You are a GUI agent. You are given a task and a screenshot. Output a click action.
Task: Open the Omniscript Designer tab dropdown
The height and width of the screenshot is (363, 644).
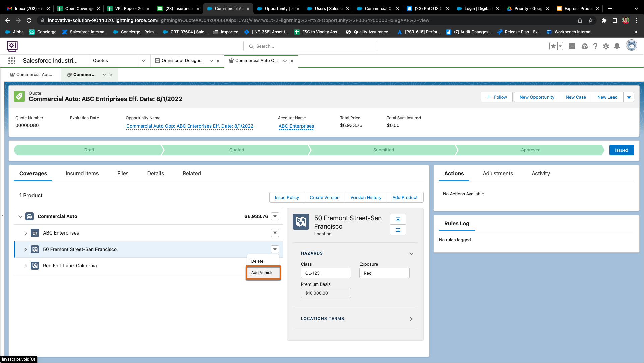[x=211, y=61]
